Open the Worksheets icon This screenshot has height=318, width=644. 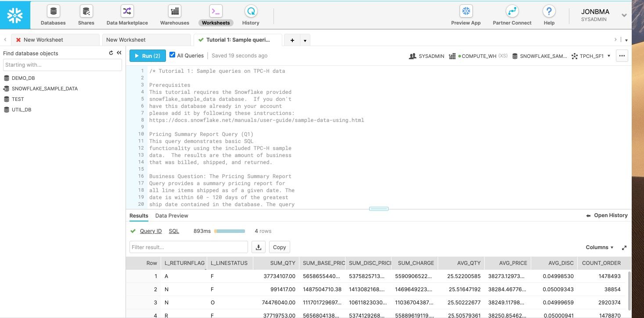coord(216,11)
